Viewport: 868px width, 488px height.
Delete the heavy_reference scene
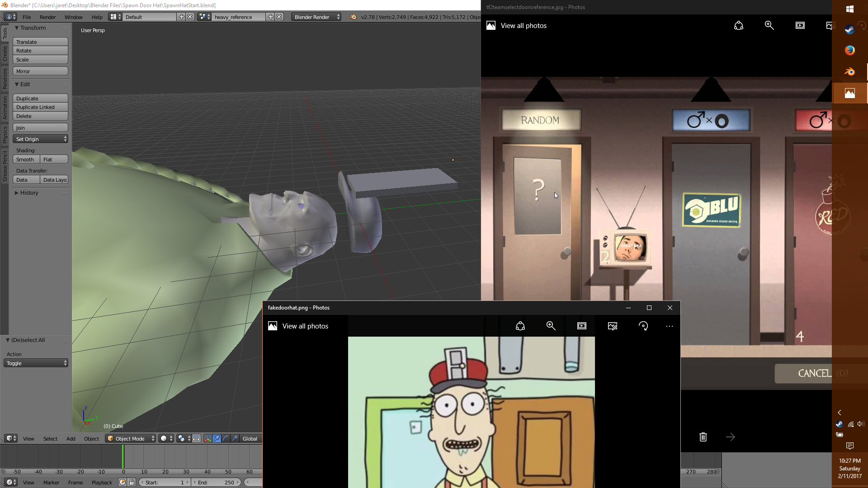point(279,17)
